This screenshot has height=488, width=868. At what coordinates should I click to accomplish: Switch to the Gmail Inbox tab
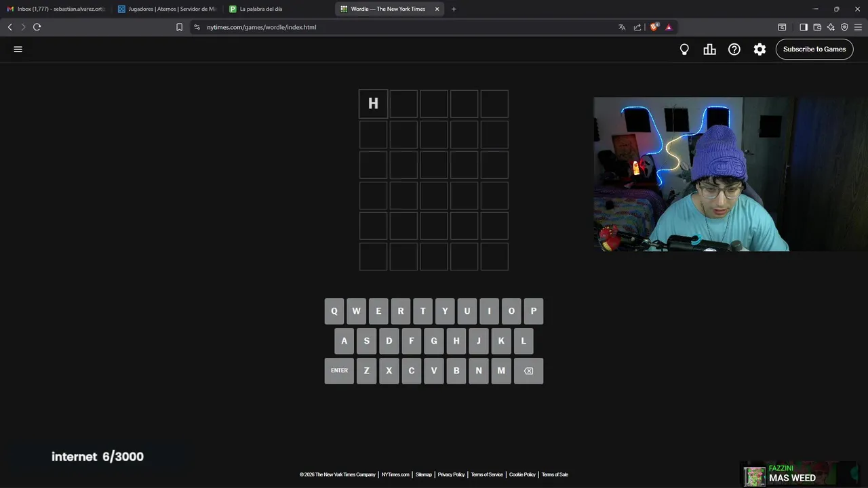56,9
